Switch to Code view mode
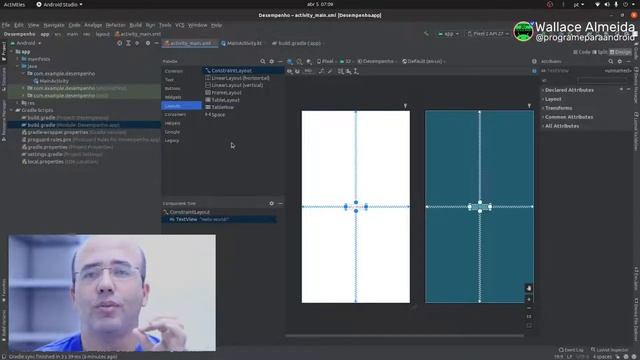The width and height of the screenshot is (640, 360). click(582, 52)
